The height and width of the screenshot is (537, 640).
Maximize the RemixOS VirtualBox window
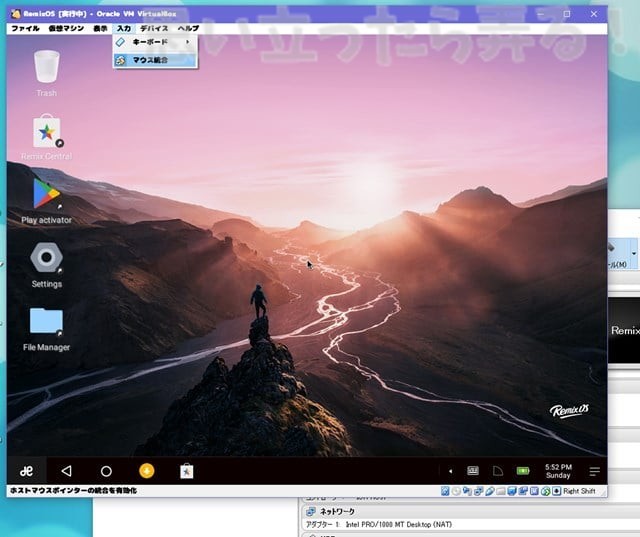click(567, 14)
